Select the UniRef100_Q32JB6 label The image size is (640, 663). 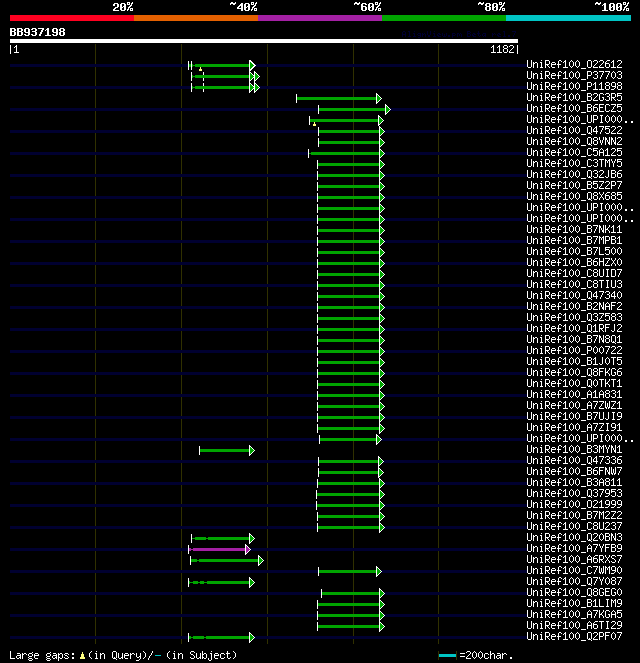(574, 174)
